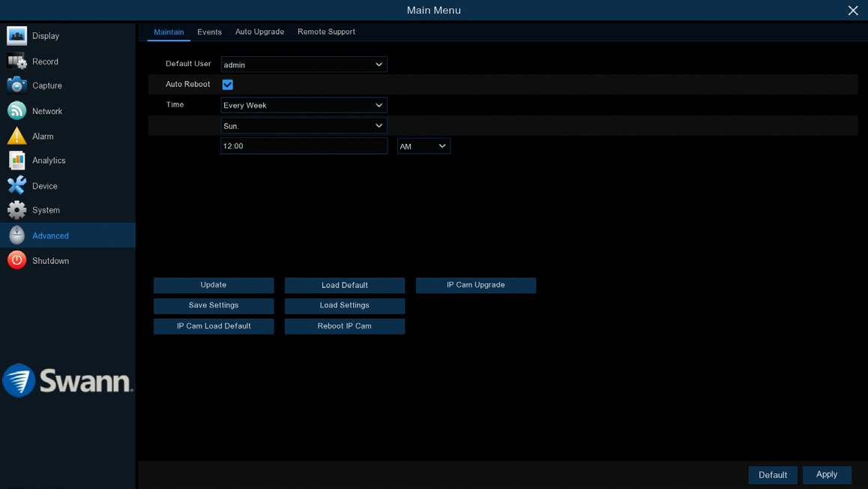Image resolution: width=868 pixels, height=489 pixels.
Task: Click the Save Settings button
Action: tap(214, 305)
